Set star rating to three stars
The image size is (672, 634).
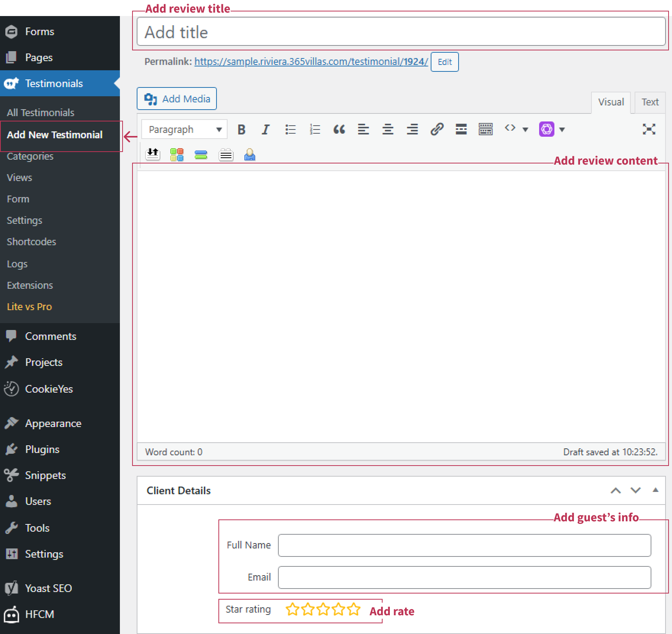click(323, 609)
